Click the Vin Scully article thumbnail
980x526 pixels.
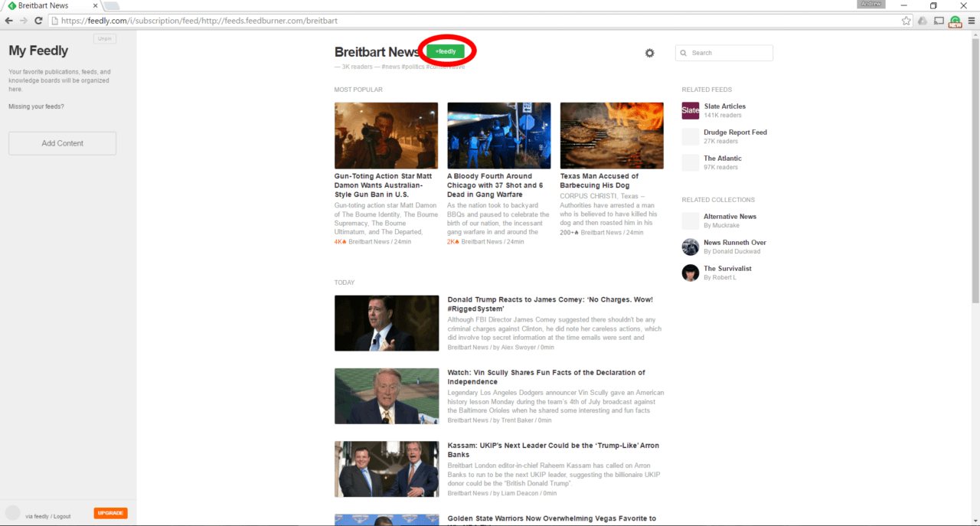click(x=387, y=396)
